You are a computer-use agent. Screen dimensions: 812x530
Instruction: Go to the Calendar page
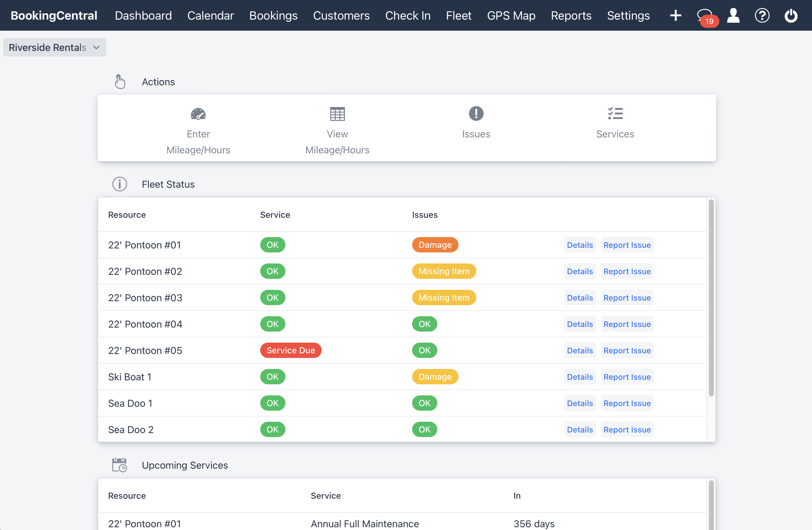pos(211,15)
